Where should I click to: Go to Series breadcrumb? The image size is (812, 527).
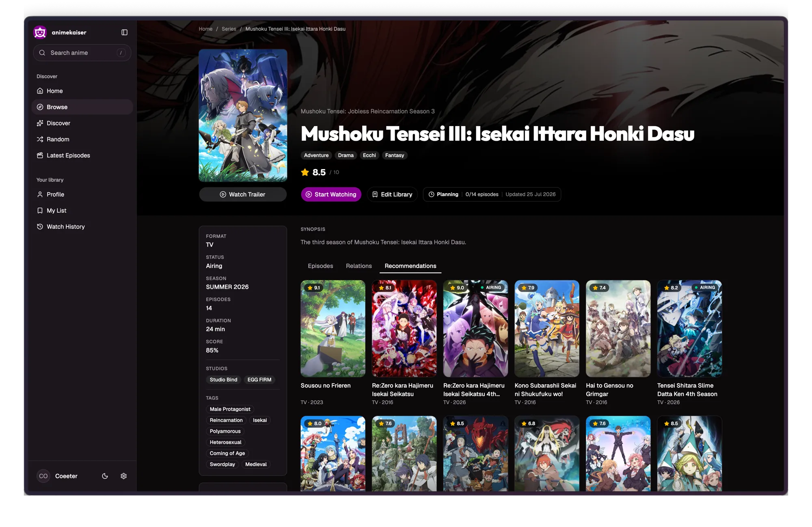[x=229, y=29]
